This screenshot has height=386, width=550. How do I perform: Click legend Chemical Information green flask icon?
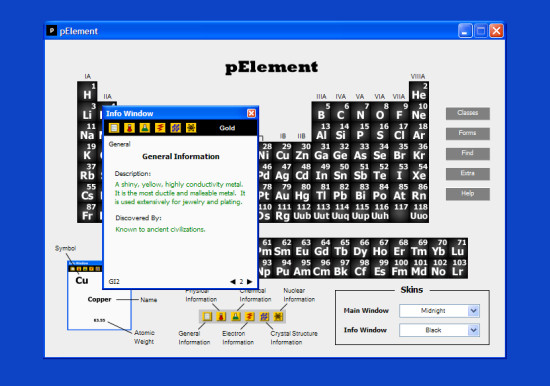236,317
